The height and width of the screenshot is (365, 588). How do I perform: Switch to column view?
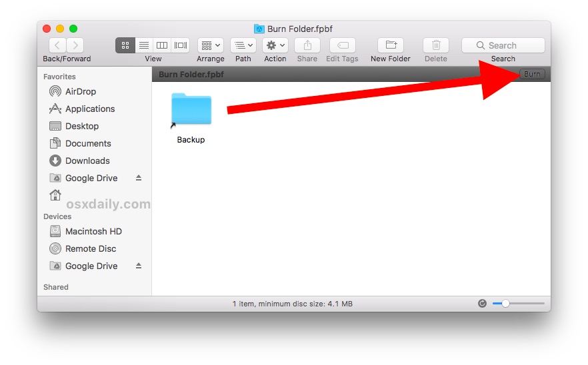pos(162,45)
